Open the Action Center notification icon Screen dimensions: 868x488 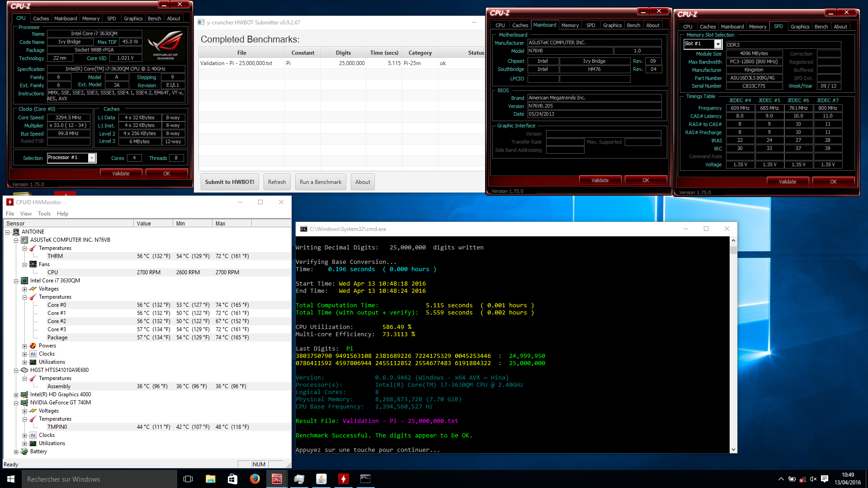825,479
